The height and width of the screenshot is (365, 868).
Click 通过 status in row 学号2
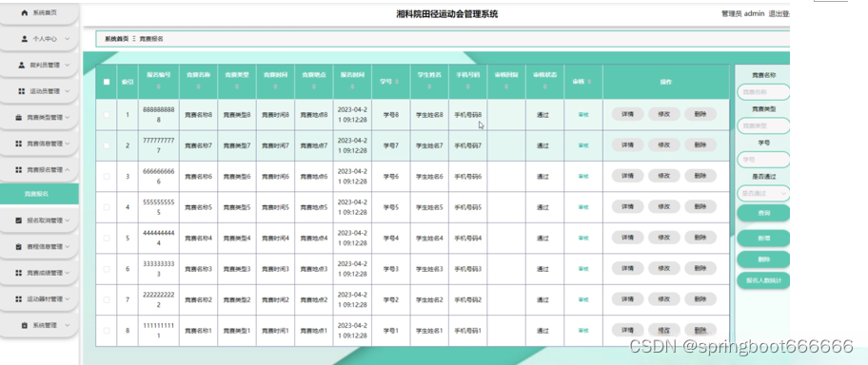click(543, 299)
